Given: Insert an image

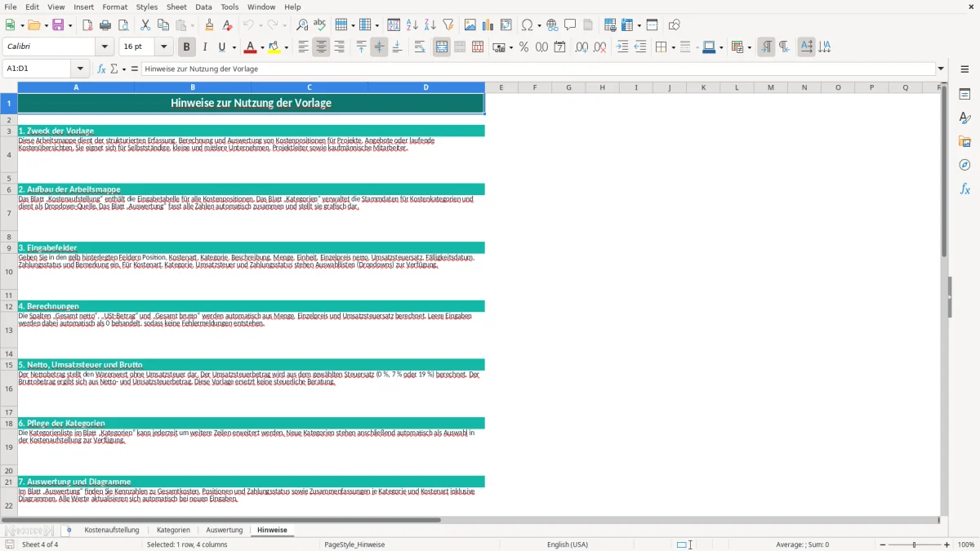Looking at the screenshot, I should tap(470, 25).
